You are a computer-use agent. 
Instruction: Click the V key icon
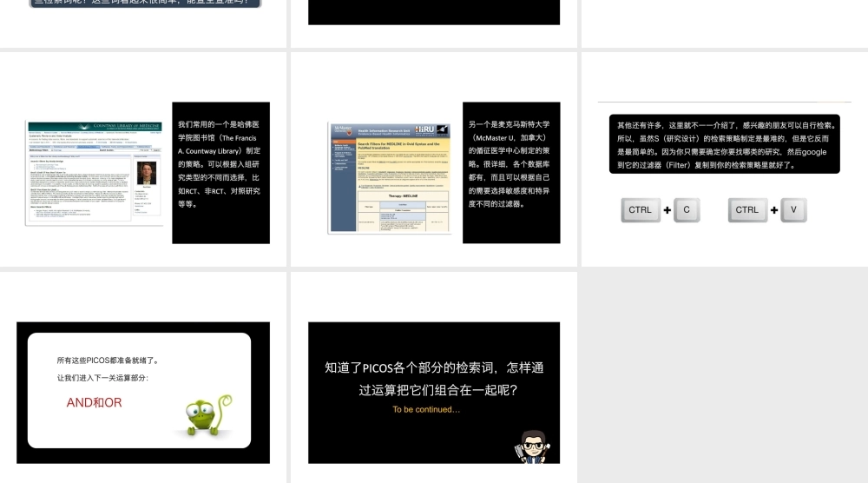[793, 210]
